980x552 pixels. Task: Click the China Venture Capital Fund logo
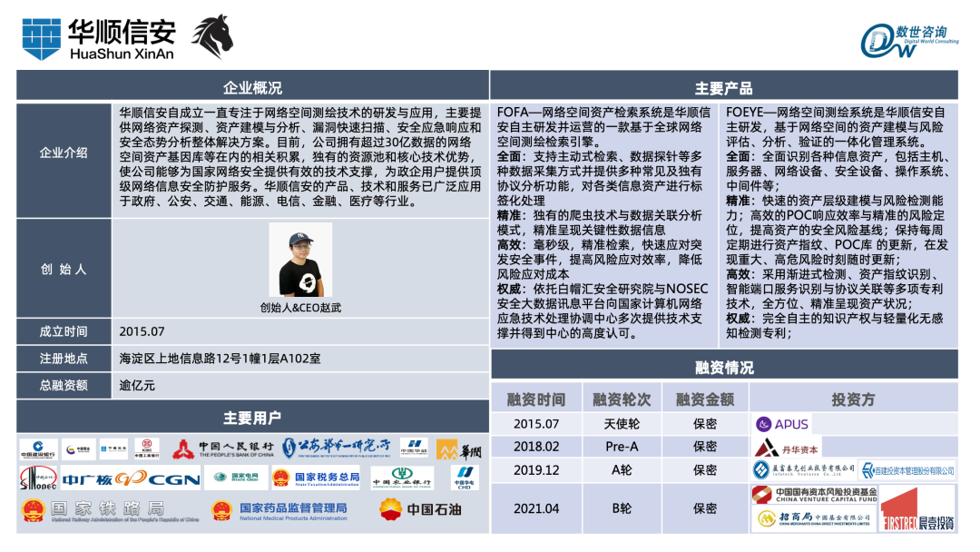coord(814,495)
